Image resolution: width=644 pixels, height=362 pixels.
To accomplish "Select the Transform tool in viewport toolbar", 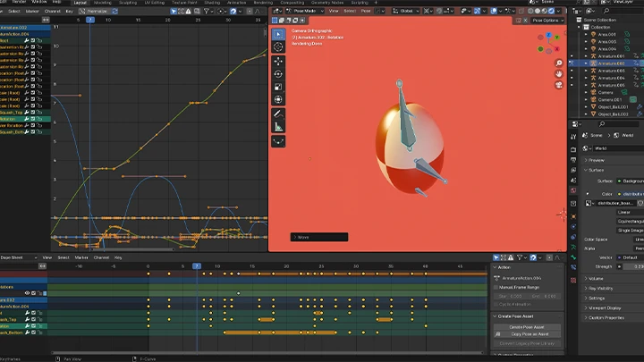I will (x=278, y=99).
